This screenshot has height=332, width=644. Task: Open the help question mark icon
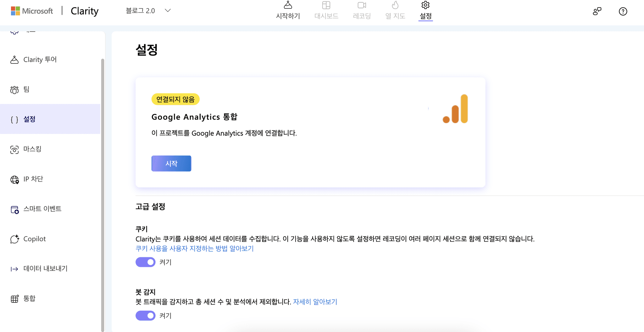[623, 11]
